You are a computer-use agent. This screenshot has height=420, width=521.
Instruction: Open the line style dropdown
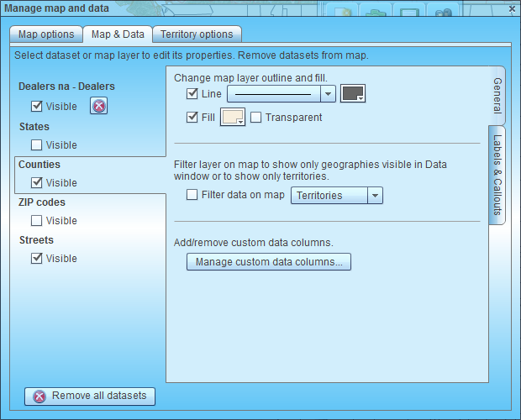click(x=329, y=94)
